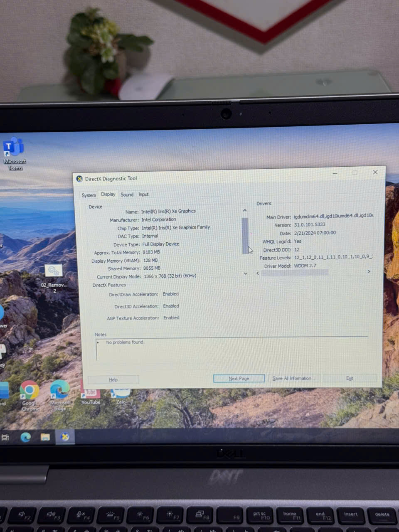399x532 pixels.
Task: Click the "Device" group label
Action: [x=96, y=207]
